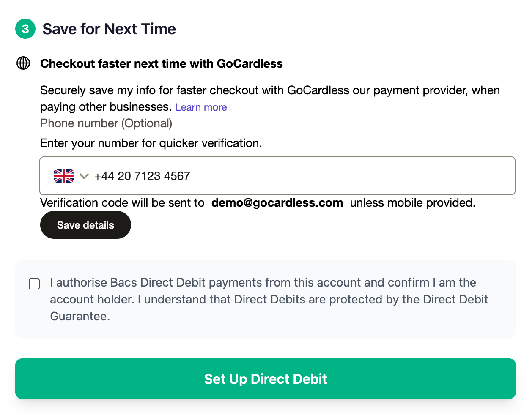The image size is (532, 415).
Task: Click the unless mobile provided text
Action: point(413,203)
